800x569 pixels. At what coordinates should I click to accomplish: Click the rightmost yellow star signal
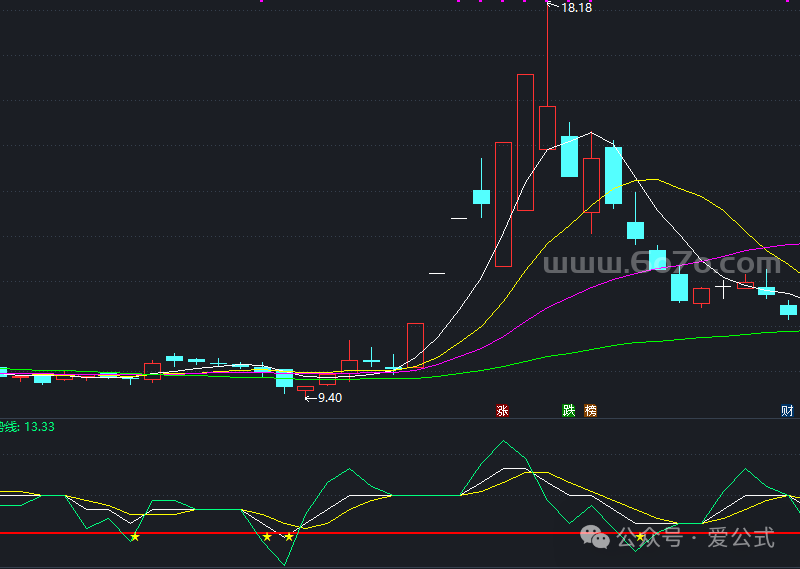(x=641, y=537)
